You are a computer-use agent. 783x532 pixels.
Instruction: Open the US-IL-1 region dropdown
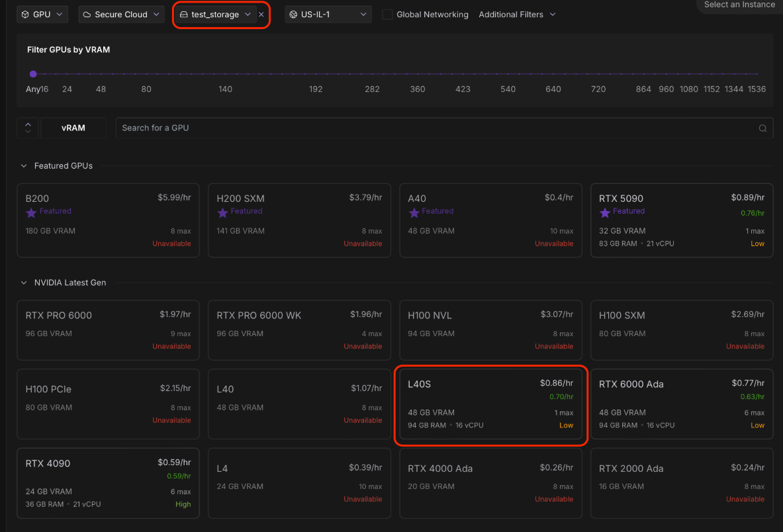pyautogui.click(x=328, y=15)
